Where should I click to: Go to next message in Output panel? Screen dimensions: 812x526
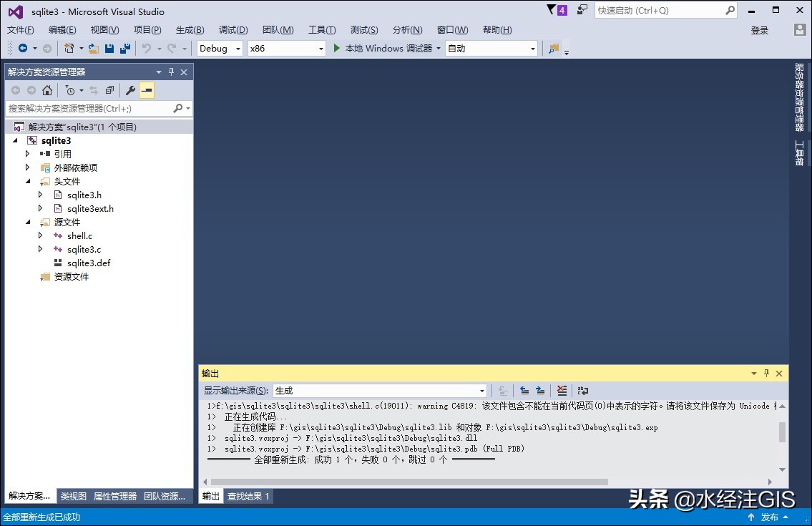tap(540, 390)
